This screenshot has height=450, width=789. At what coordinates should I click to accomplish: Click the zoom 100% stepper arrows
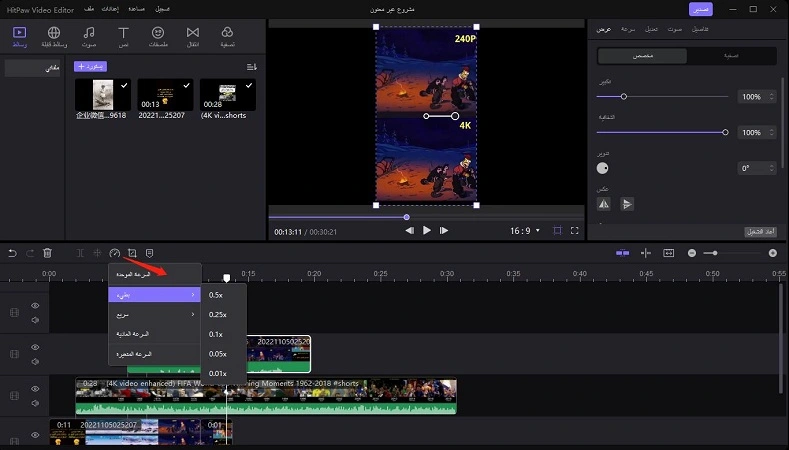point(772,97)
